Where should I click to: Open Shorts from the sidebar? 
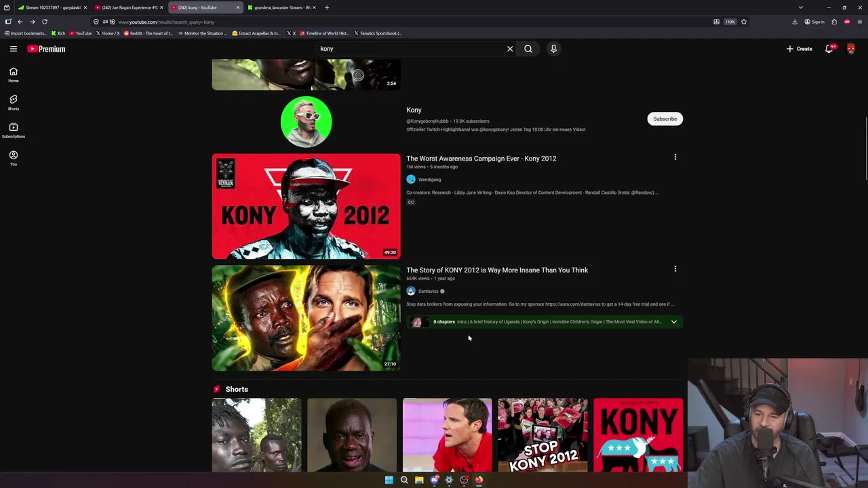click(x=14, y=102)
